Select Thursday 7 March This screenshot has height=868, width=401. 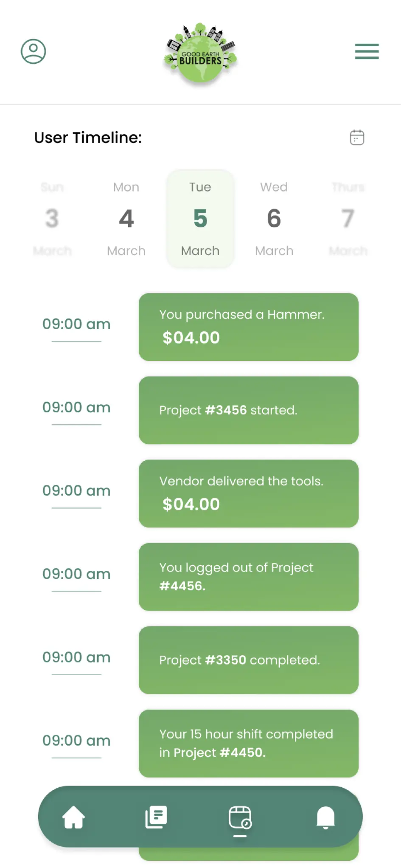(x=348, y=218)
